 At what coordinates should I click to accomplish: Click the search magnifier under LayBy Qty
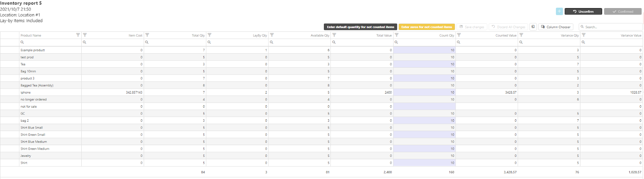pos(209,42)
